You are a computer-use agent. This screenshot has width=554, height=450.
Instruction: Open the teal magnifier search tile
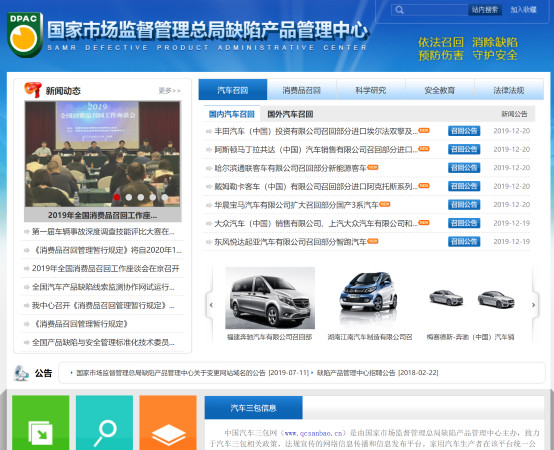click(104, 422)
